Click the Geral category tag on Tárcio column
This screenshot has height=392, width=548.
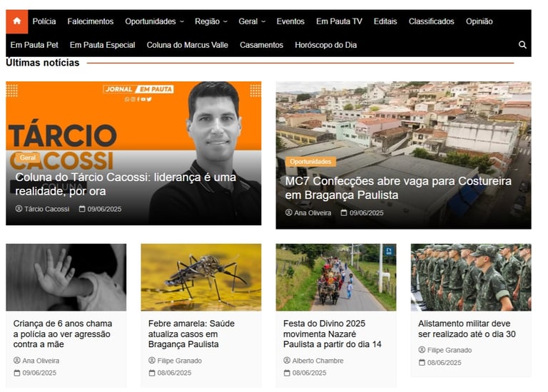coord(28,158)
